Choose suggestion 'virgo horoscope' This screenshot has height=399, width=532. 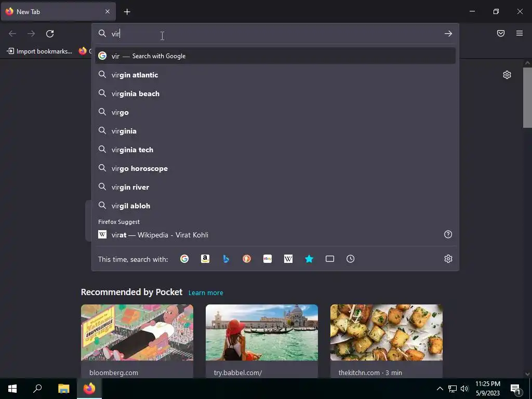275,168
